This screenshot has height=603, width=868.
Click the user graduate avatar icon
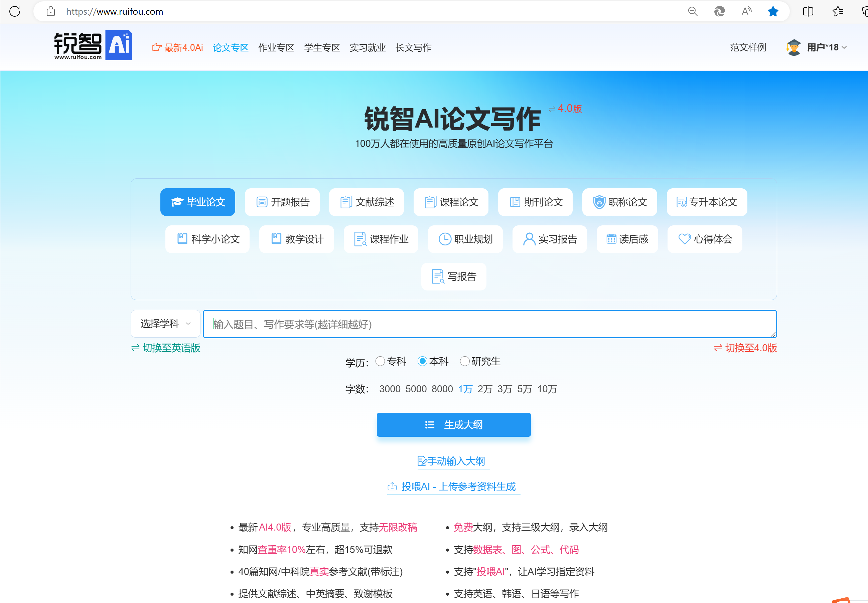[x=793, y=47]
